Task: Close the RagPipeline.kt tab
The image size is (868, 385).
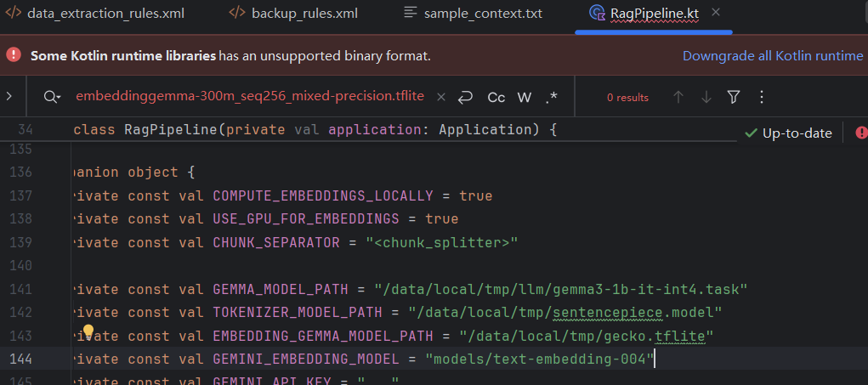Action: pyautogui.click(x=715, y=12)
